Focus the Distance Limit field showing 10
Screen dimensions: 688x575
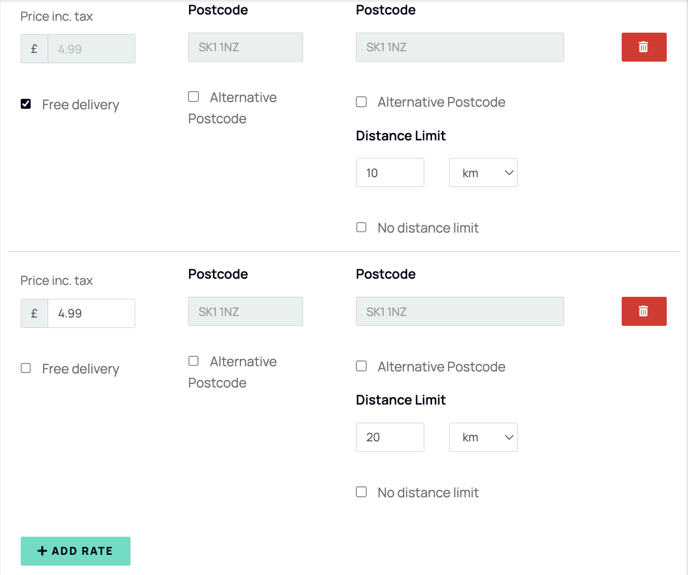390,172
